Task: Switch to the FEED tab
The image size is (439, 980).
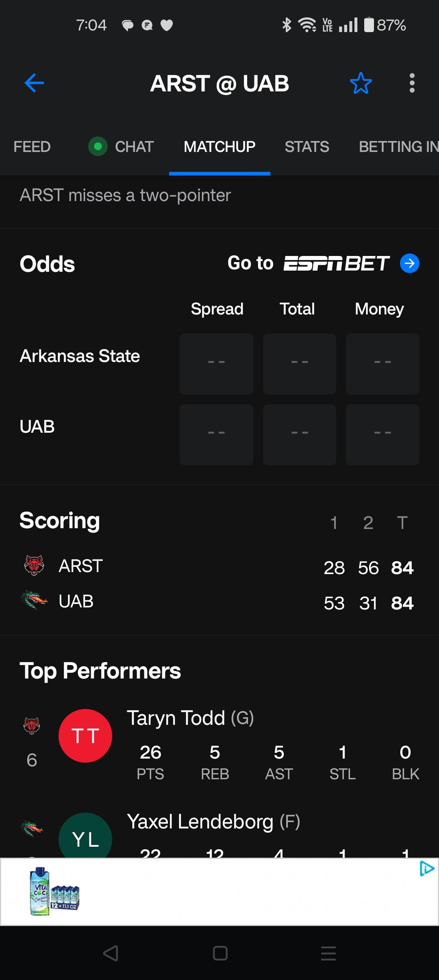Action: (x=32, y=147)
